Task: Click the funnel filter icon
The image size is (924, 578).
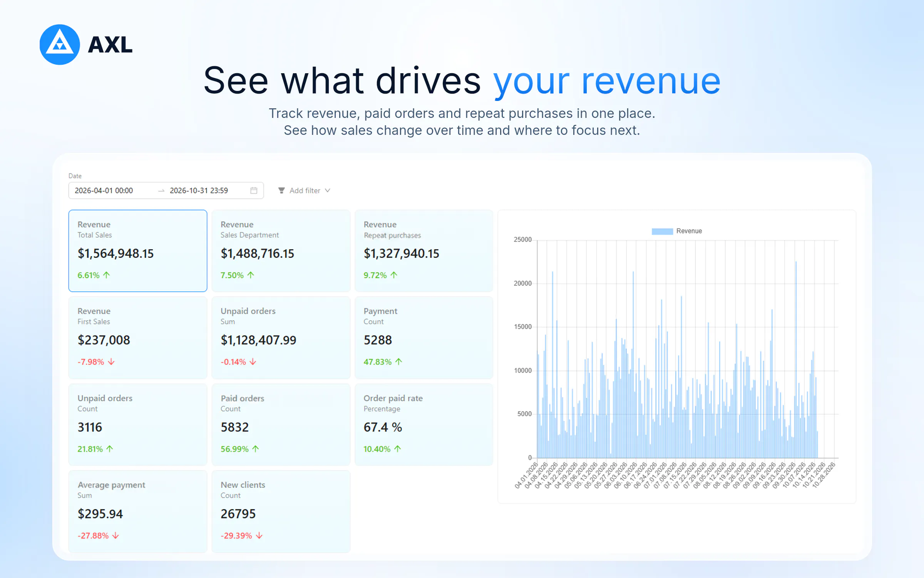Action: pyautogui.click(x=281, y=190)
